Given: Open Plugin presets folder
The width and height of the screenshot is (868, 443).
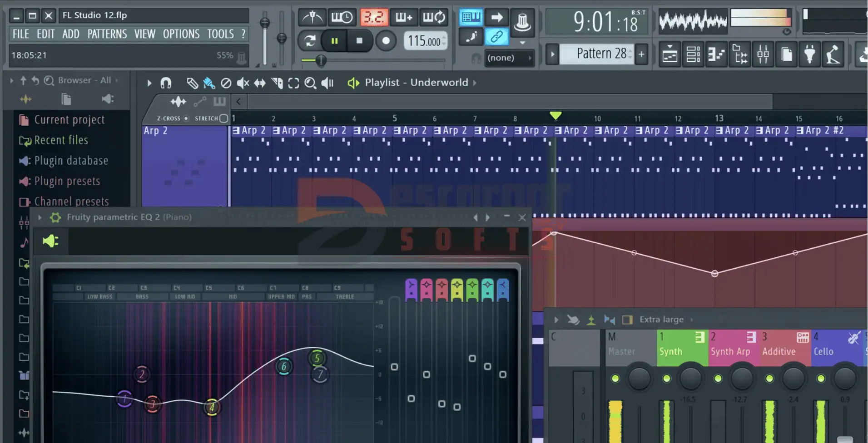Looking at the screenshot, I should click(x=60, y=181).
